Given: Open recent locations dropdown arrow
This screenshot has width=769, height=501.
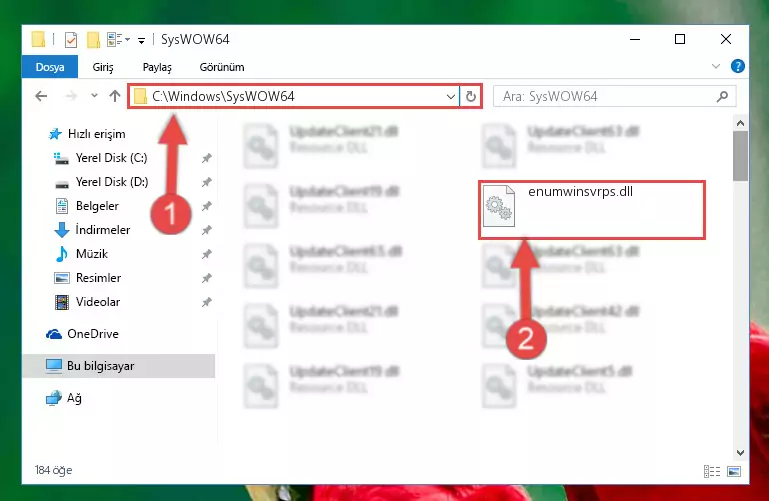Looking at the screenshot, I should click(94, 96).
